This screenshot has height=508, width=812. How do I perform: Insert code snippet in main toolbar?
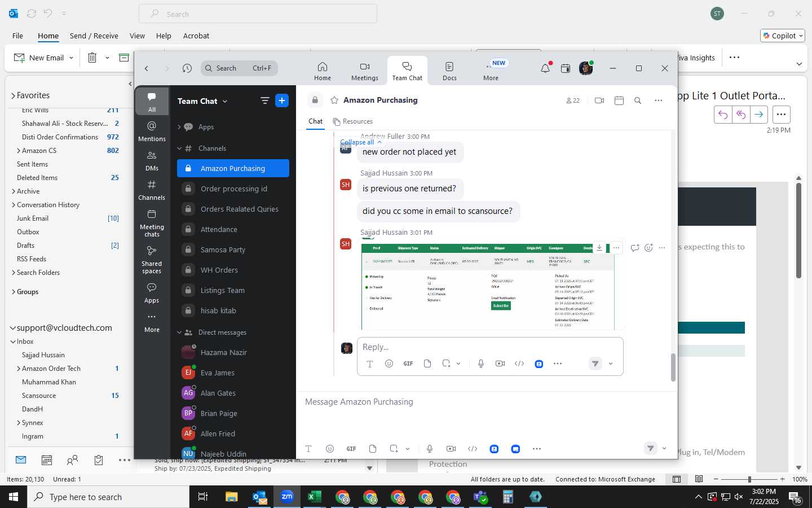[473, 449]
